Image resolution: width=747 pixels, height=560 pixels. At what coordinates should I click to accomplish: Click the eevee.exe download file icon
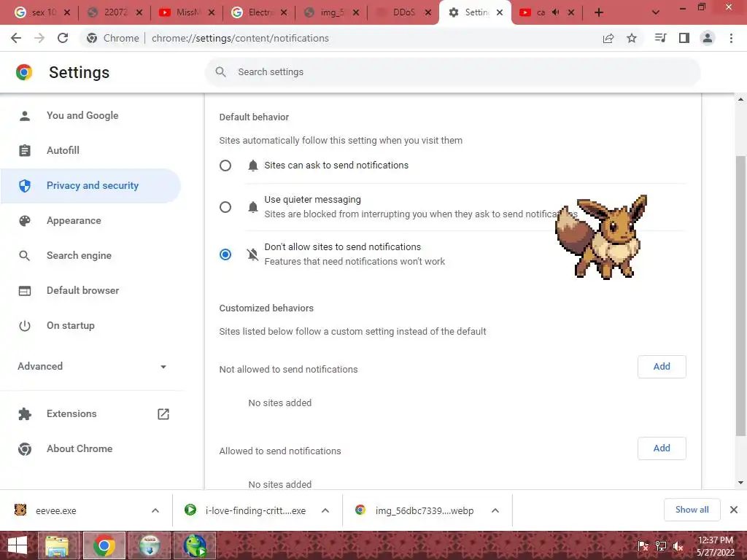(20, 510)
